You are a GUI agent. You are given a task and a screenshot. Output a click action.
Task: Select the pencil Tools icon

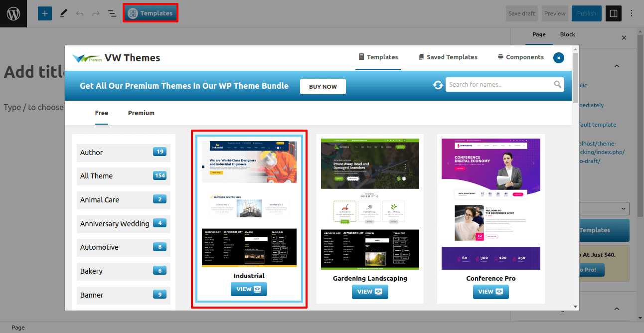pos(63,13)
